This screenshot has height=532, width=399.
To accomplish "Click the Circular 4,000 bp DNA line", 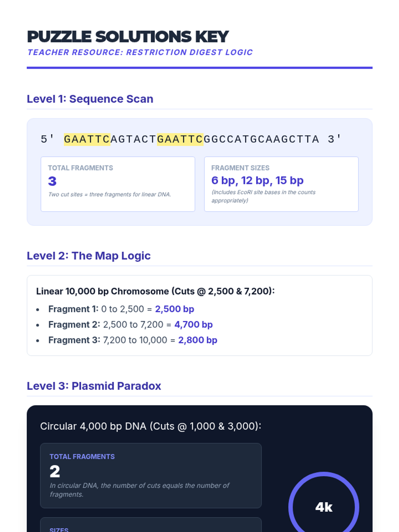I will pos(151,426).
